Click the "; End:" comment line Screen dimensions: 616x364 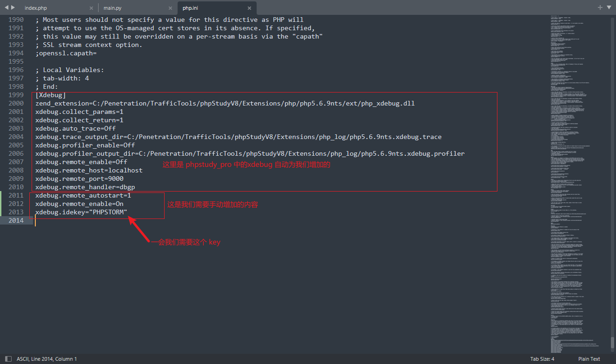(47, 87)
